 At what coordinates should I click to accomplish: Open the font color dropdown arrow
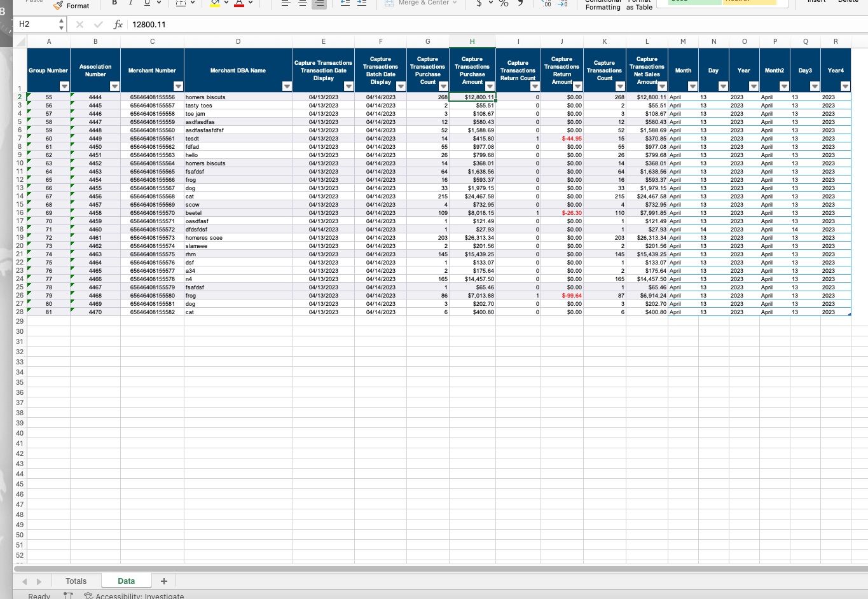click(x=251, y=3)
